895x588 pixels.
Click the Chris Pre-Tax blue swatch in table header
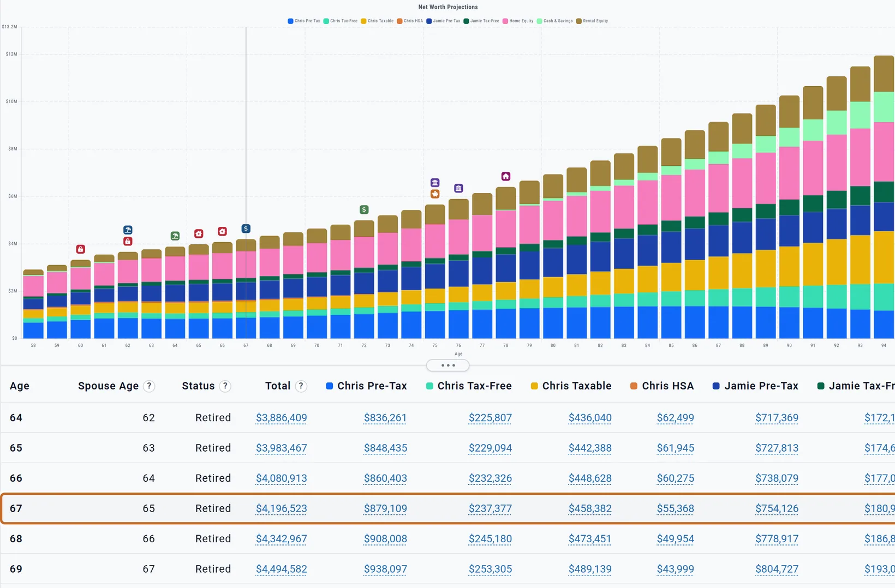click(330, 386)
